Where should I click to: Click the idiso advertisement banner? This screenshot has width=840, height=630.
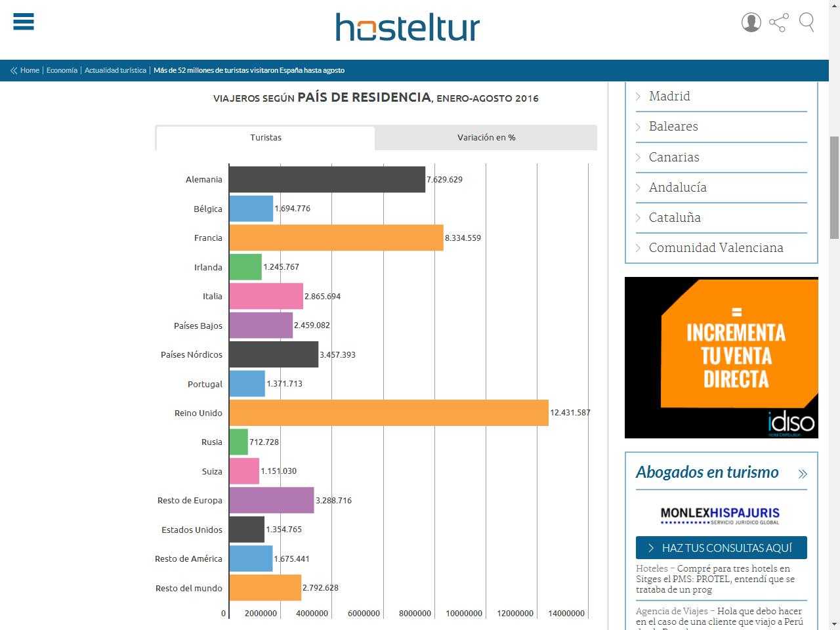coord(721,357)
